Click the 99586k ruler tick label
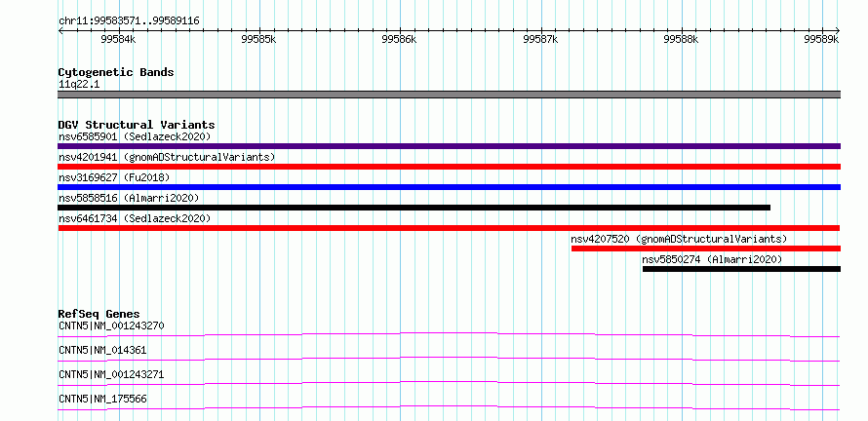The width and height of the screenshot is (868, 421). click(399, 39)
